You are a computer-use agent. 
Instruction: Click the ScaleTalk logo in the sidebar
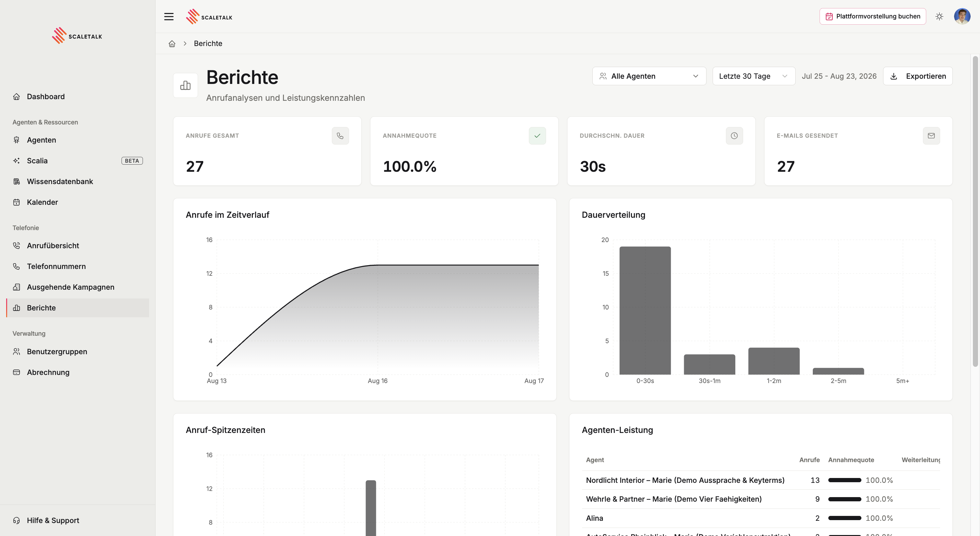click(x=77, y=36)
